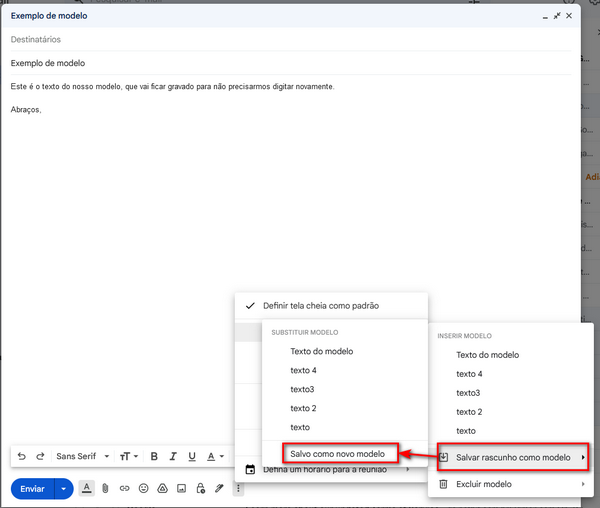Insert 'Texto do modelo' from Inserir modelo
Image resolution: width=600 pixels, height=508 pixels.
pos(488,355)
